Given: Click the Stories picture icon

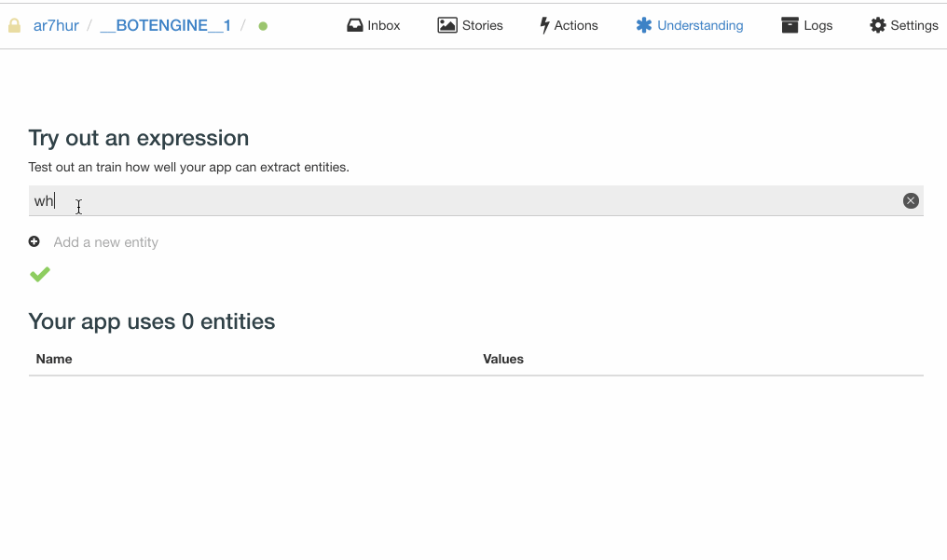Looking at the screenshot, I should (x=447, y=25).
